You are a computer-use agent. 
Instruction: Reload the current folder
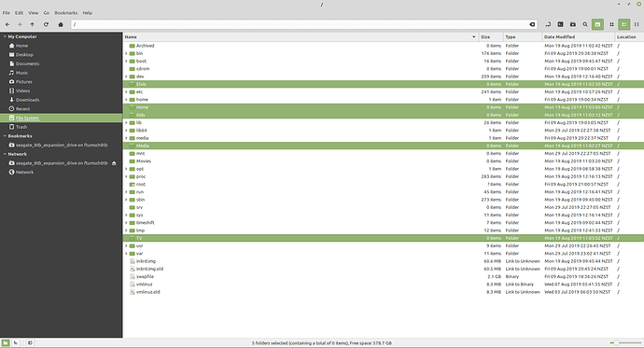point(46,24)
